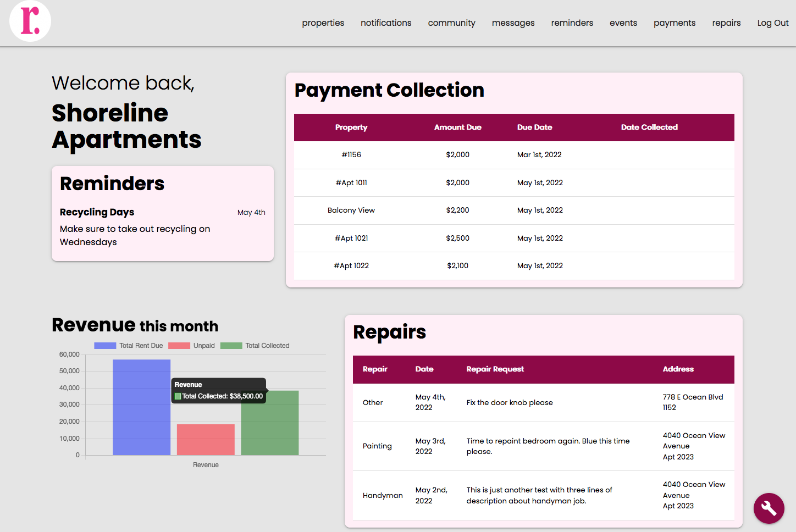This screenshot has height=532, width=796.
Task: View messages from the nav bar
Action: click(513, 23)
